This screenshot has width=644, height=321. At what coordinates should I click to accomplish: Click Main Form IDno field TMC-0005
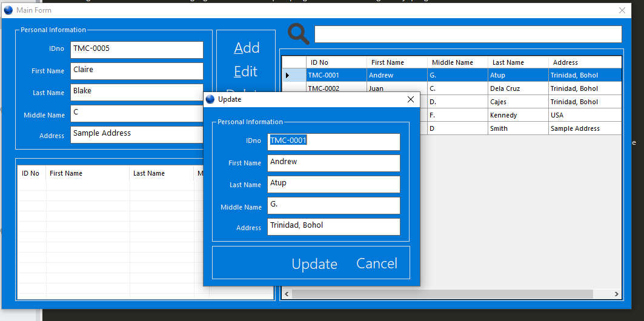tap(137, 50)
